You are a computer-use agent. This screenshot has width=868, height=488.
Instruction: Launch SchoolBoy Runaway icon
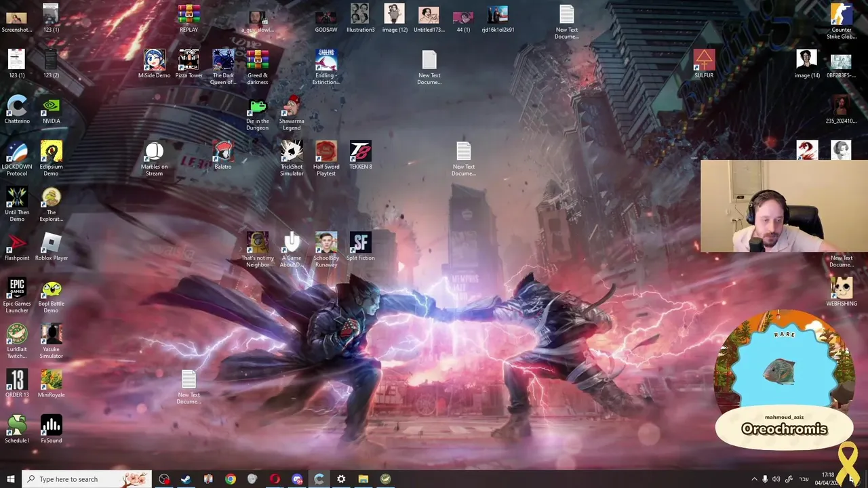coord(326,249)
